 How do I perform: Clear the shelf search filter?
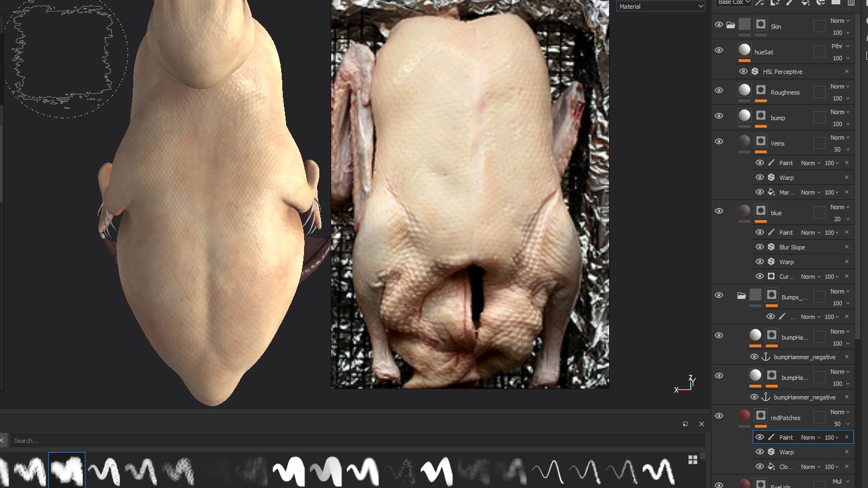click(x=2, y=440)
